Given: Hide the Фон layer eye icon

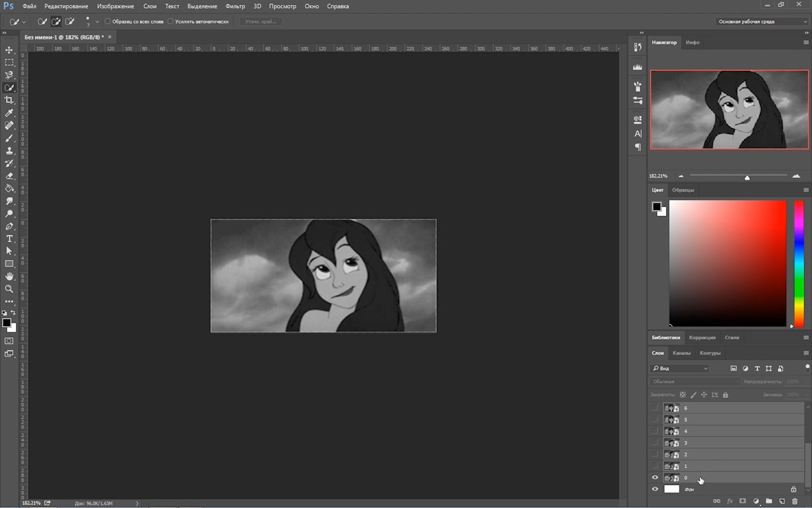Looking at the screenshot, I should (655, 489).
